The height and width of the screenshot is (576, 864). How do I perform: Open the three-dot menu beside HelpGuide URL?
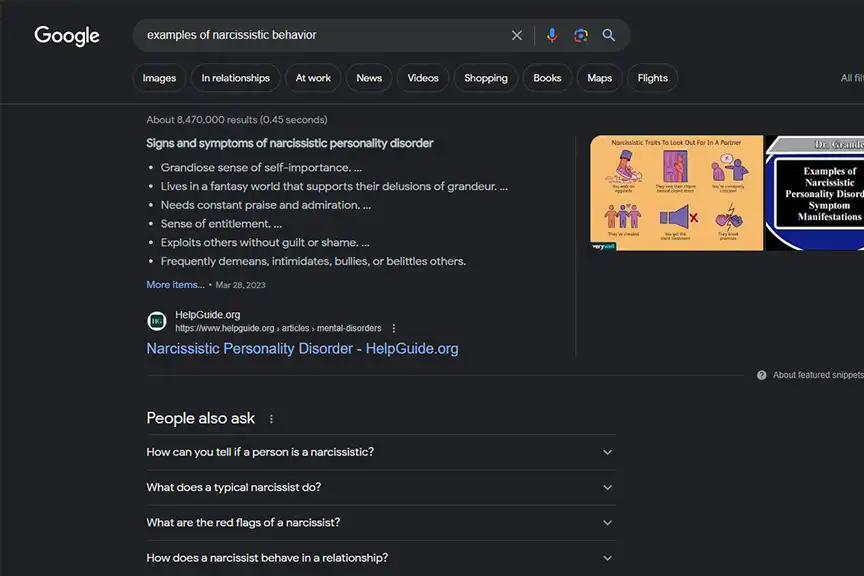[393, 328]
